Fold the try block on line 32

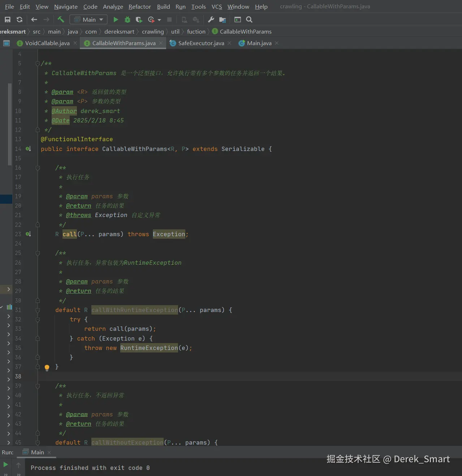[38, 320]
